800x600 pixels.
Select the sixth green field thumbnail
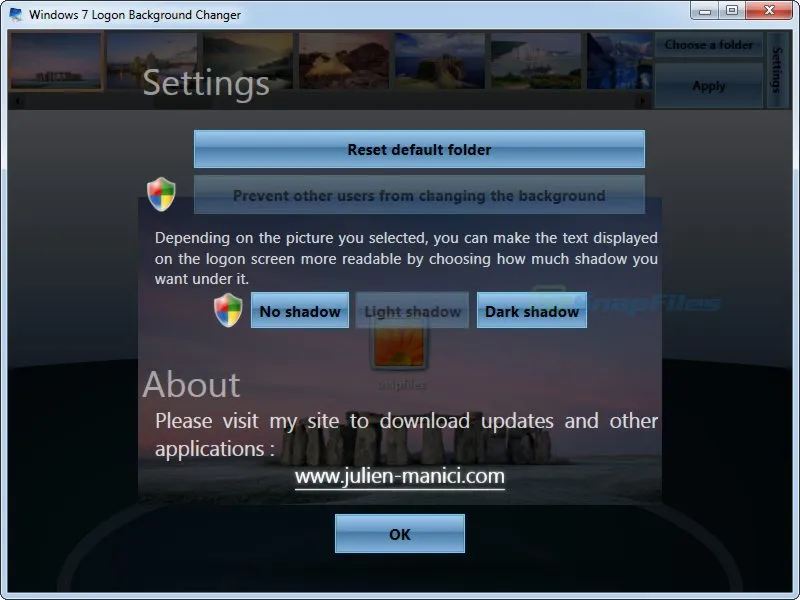536,61
